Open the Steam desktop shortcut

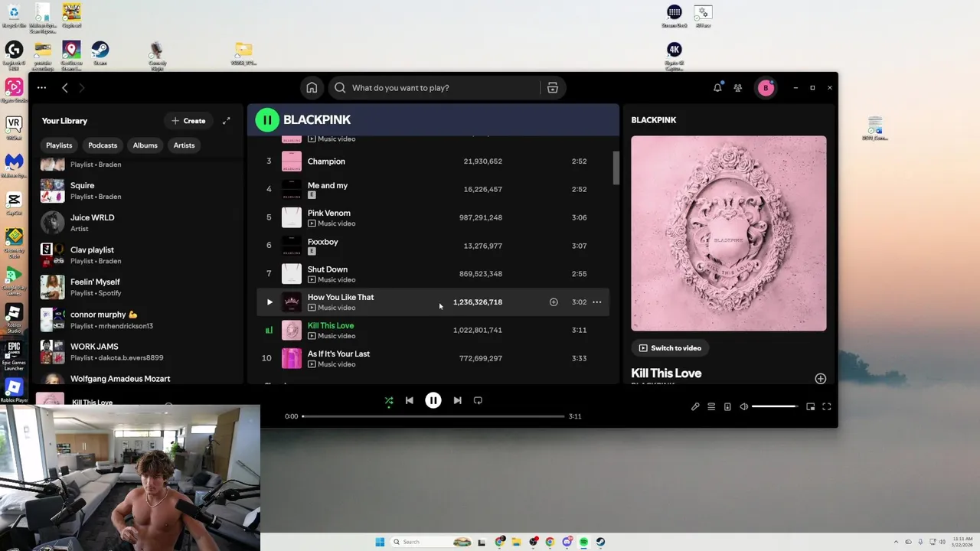click(x=100, y=54)
